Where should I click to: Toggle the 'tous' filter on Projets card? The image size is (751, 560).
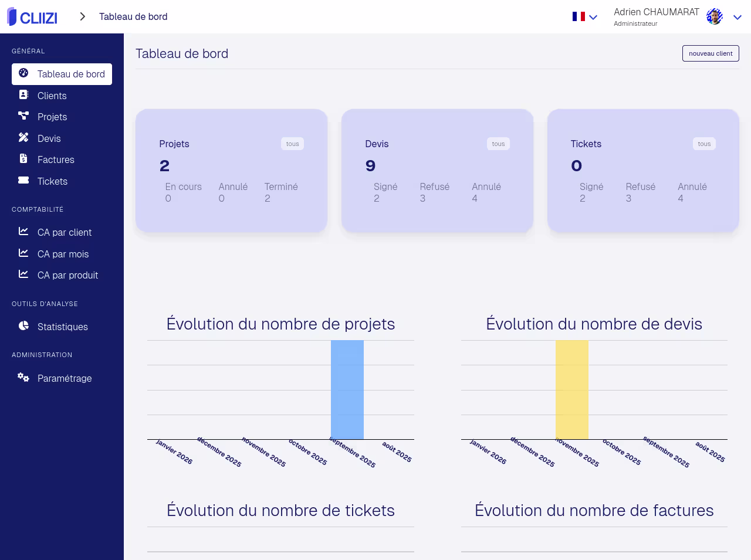tap(292, 144)
